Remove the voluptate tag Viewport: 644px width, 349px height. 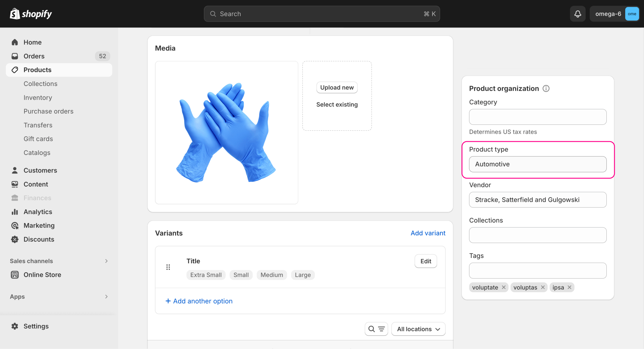click(503, 287)
